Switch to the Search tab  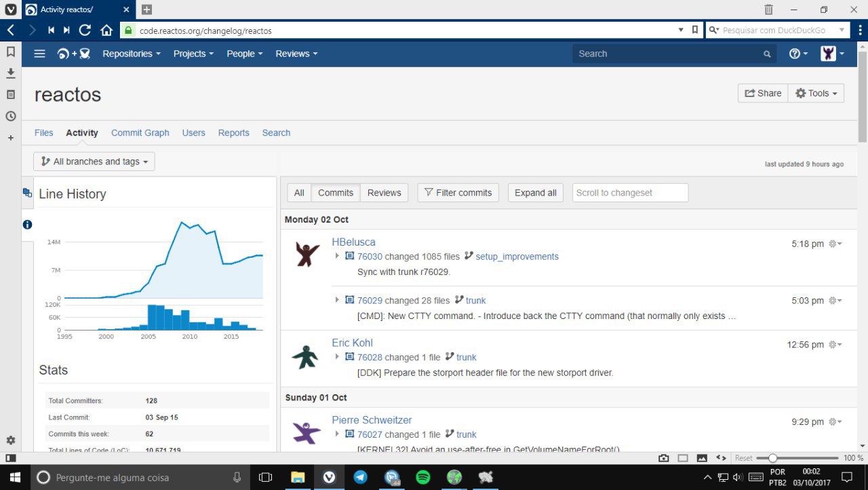276,133
